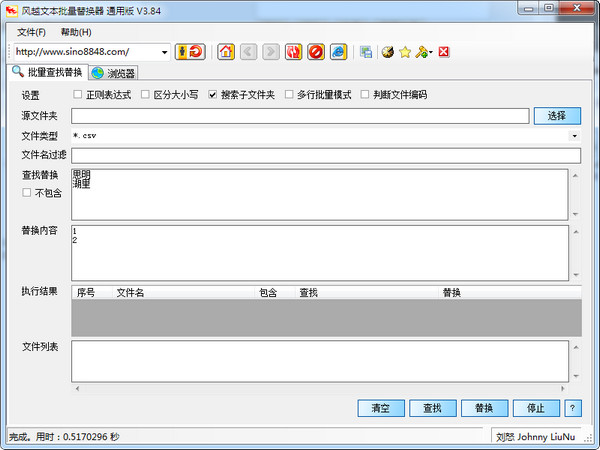
Task: Click the up arrow of 替换内容 scrollbar
Action: tap(576, 232)
